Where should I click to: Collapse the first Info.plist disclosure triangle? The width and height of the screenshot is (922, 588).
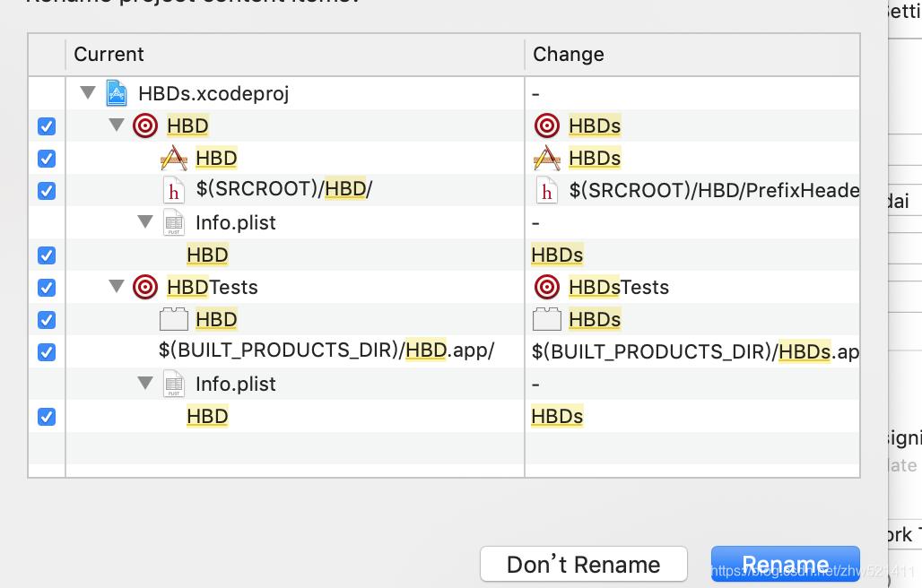(x=145, y=221)
